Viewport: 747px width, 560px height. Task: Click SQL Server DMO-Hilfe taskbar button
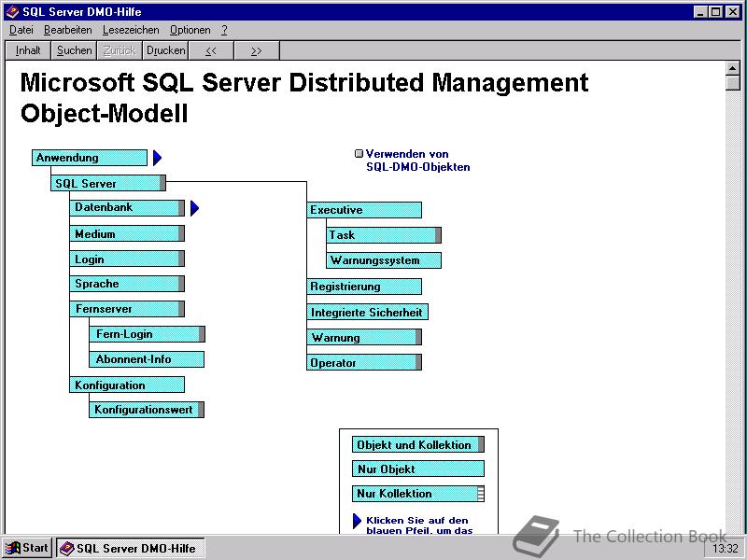pos(131,548)
